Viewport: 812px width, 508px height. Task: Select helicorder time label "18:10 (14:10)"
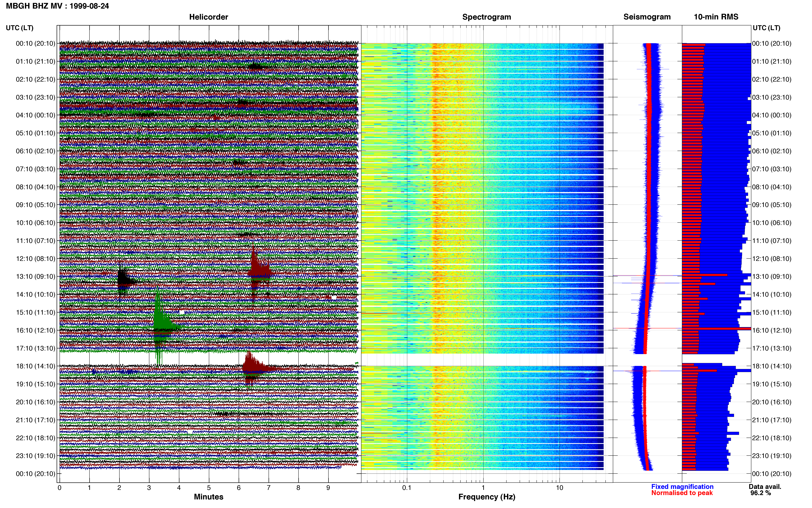pyautogui.click(x=36, y=366)
